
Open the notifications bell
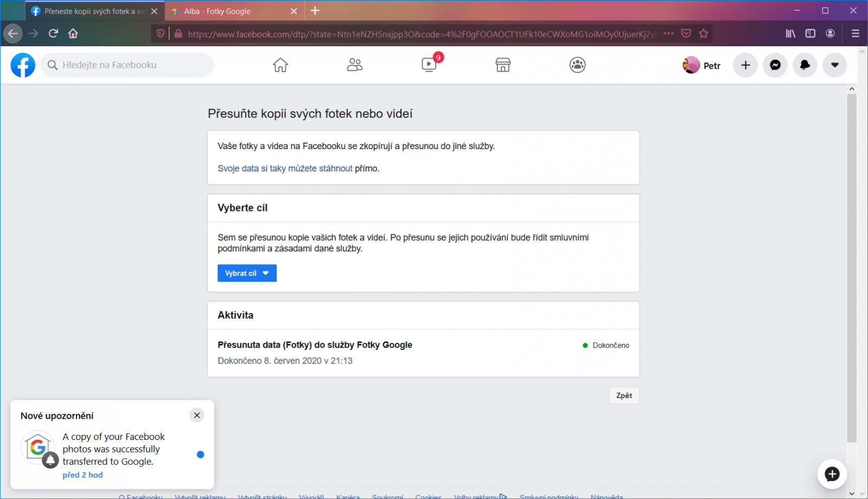tap(805, 65)
